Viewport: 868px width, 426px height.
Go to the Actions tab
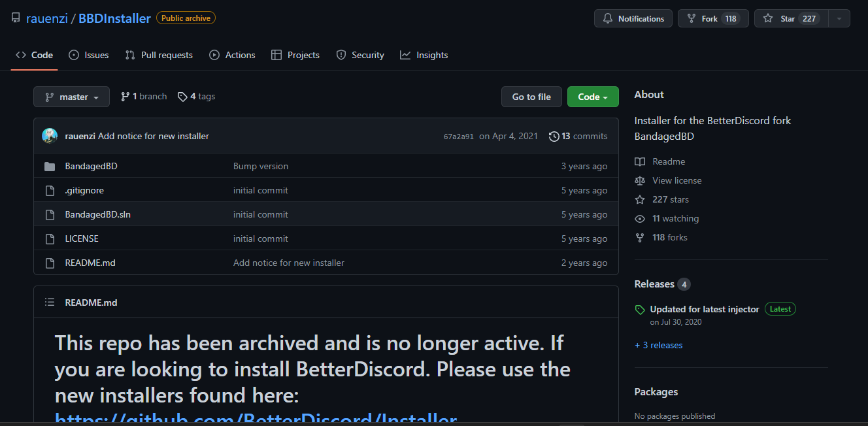coord(232,55)
